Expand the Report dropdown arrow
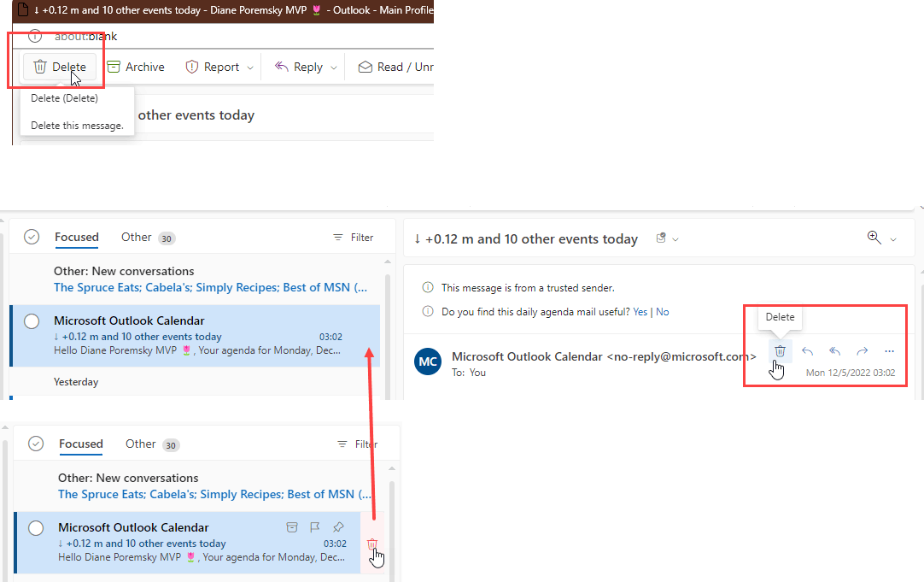Image resolution: width=924 pixels, height=582 pixels. coord(250,68)
